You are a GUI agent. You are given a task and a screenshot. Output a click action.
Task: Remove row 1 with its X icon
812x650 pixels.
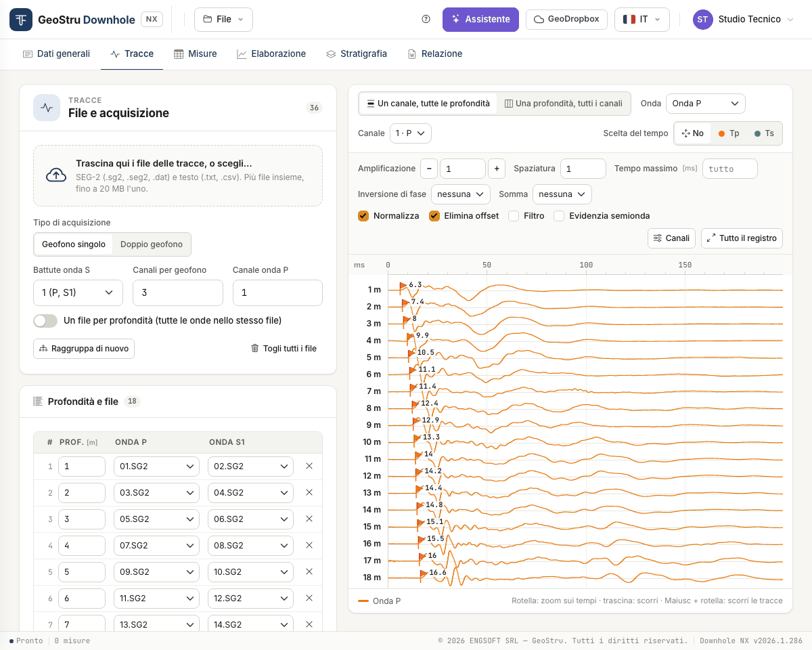tap(309, 466)
